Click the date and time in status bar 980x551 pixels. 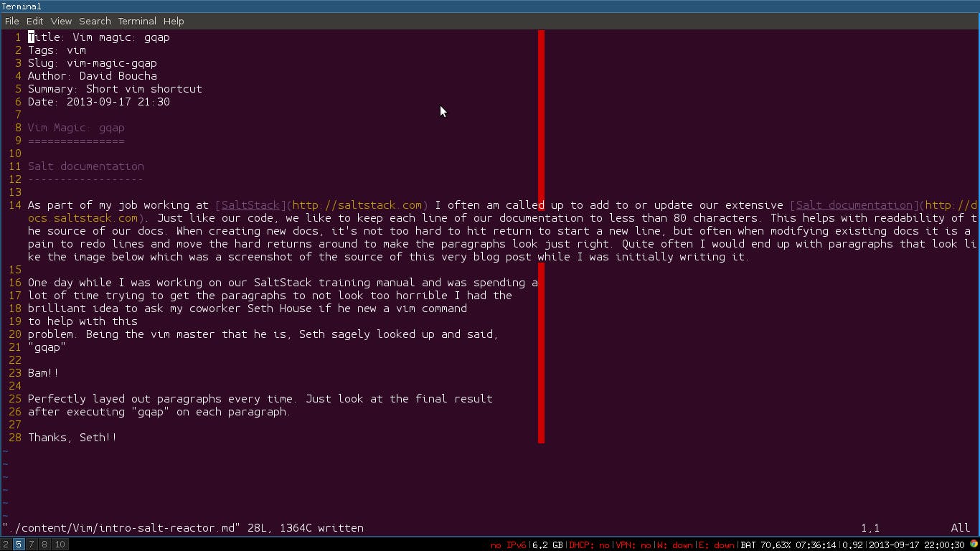click(917, 545)
